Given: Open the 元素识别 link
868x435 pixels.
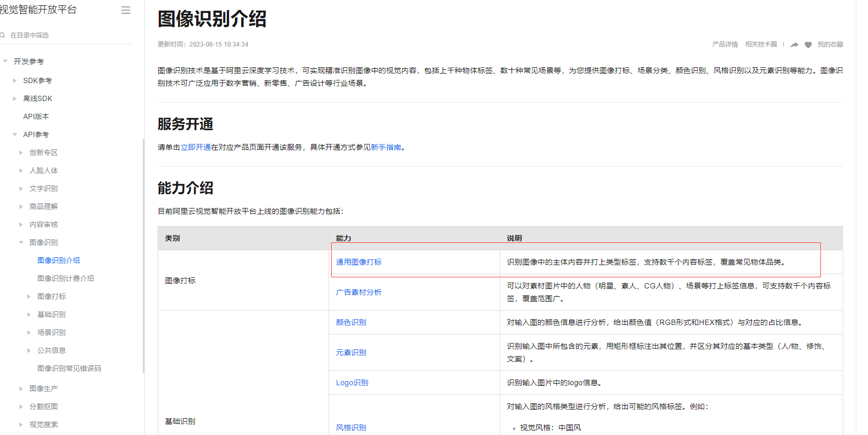Looking at the screenshot, I should [351, 352].
